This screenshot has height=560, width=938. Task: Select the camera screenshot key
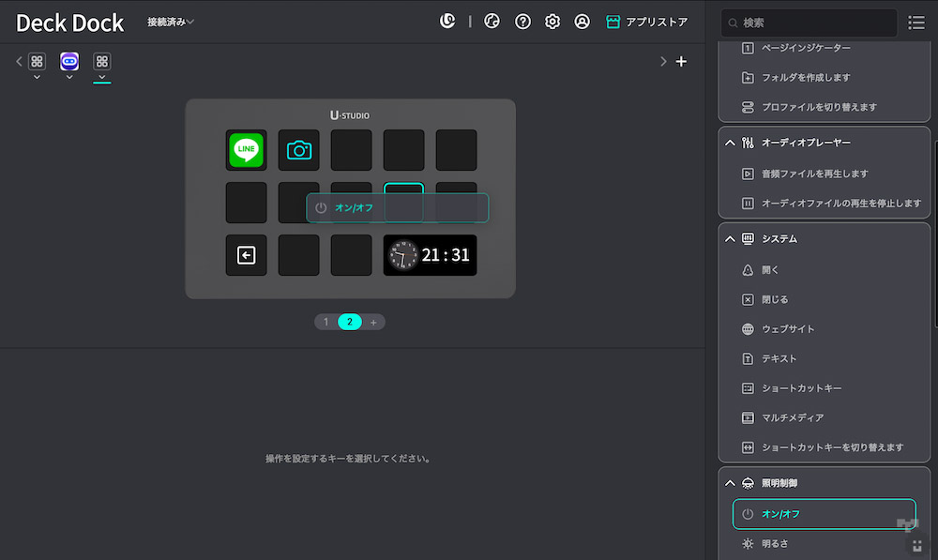(299, 150)
